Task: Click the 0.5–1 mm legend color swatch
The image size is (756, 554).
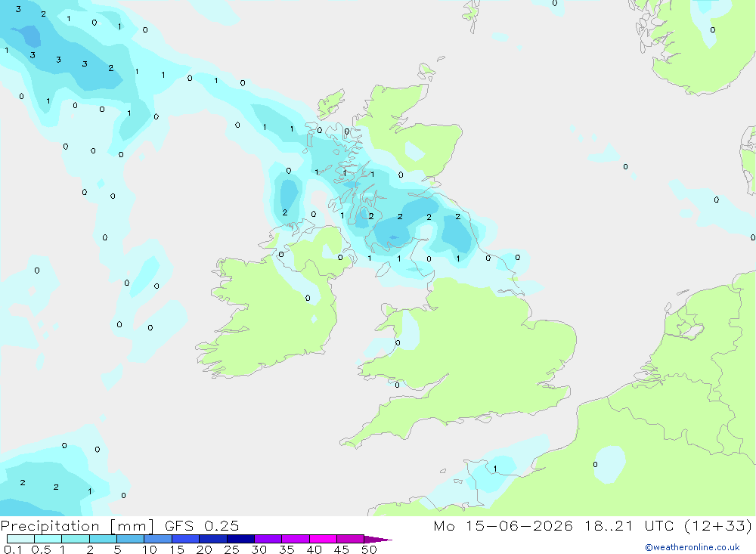Action: coord(48,539)
